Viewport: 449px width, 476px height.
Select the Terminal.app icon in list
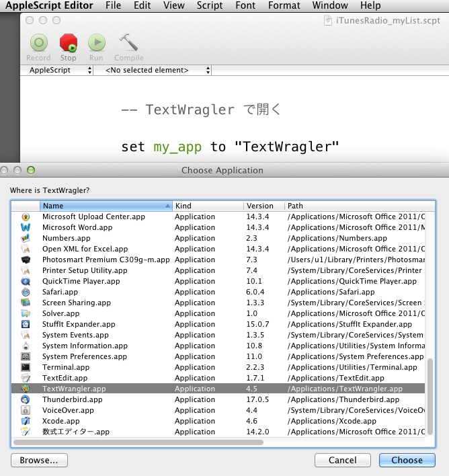coord(26,367)
